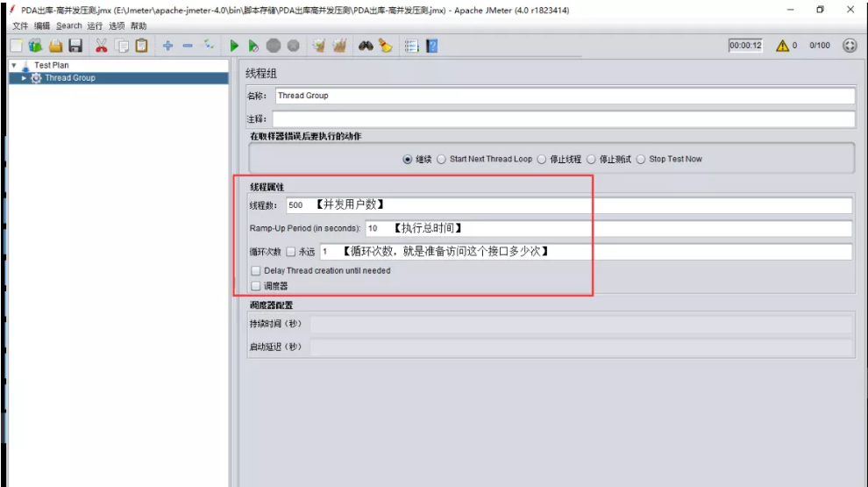Viewport: 868px width, 487px height.
Task: Stop the running test
Action: [x=274, y=46]
